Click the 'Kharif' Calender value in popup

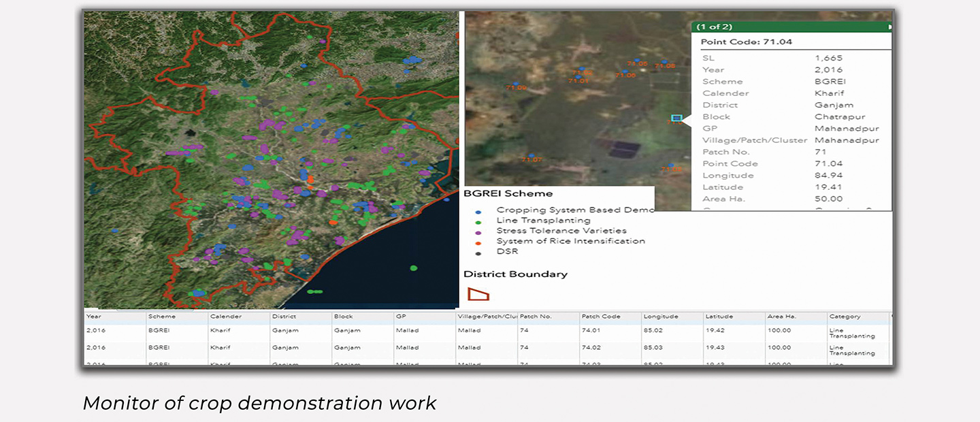pos(829,93)
